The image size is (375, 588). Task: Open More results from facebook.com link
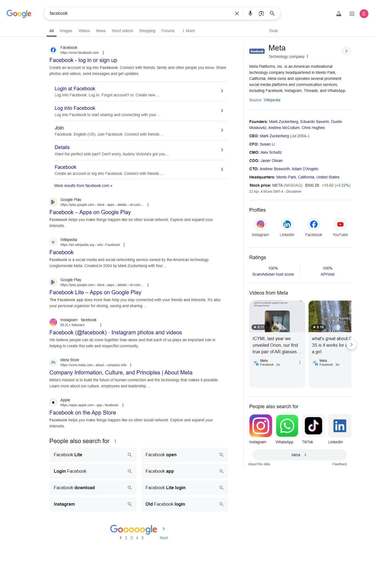pyautogui.click(x=83, y=186)
